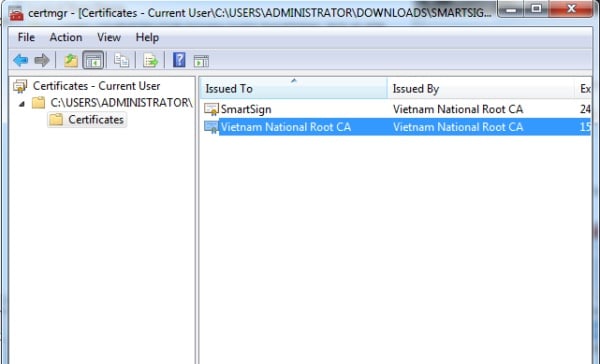Click the Back arrow toolbar icon
600x364 pixels.
[20, 60]
